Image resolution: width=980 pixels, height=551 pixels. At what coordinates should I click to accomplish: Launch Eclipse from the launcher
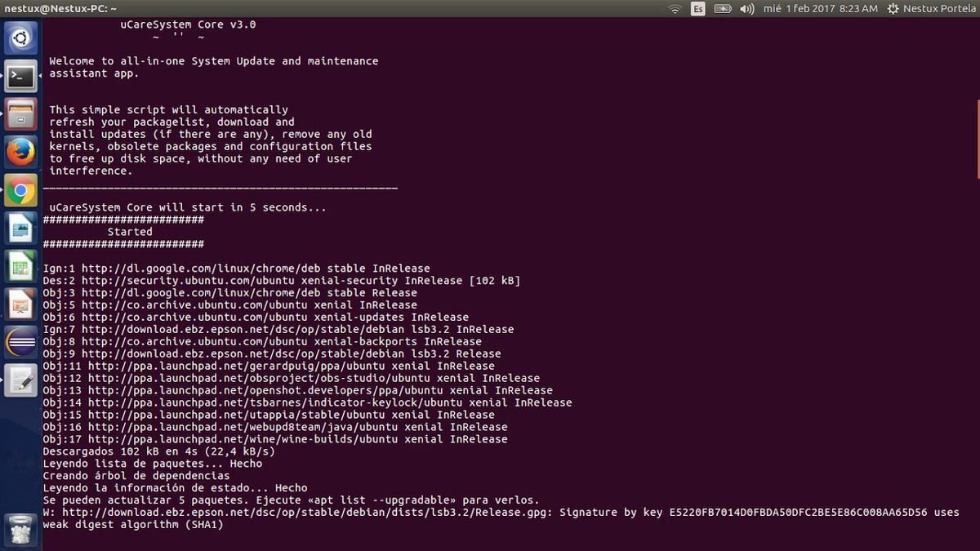(20, 341)
